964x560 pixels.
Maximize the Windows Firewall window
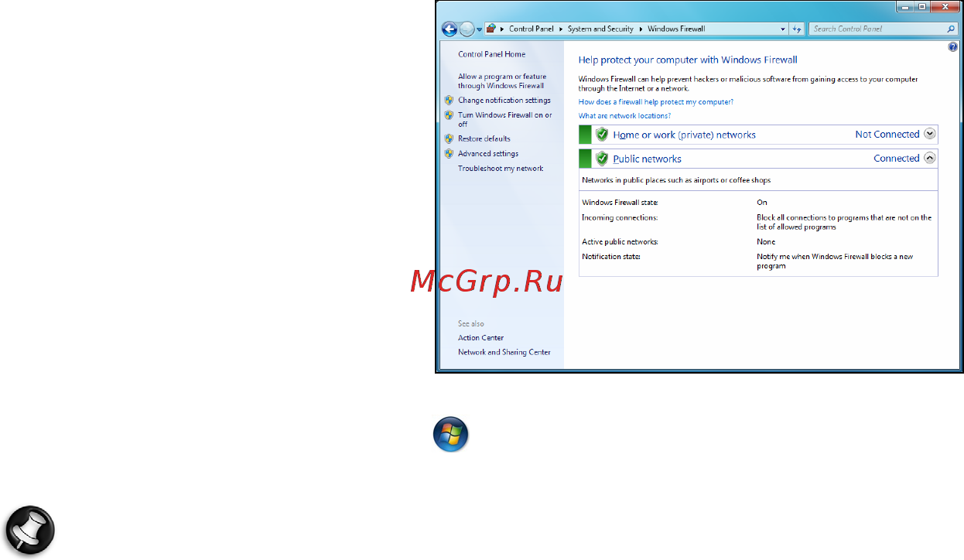point(923,5)
